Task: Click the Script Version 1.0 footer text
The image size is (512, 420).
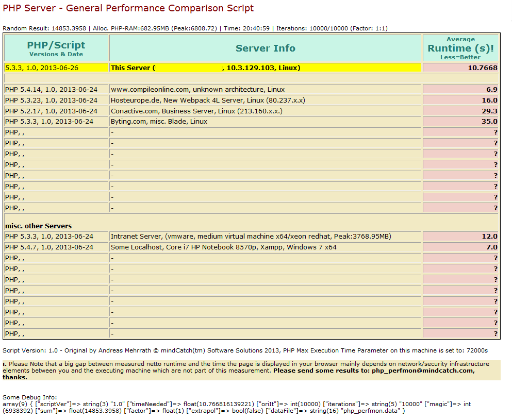Action: 155,350
